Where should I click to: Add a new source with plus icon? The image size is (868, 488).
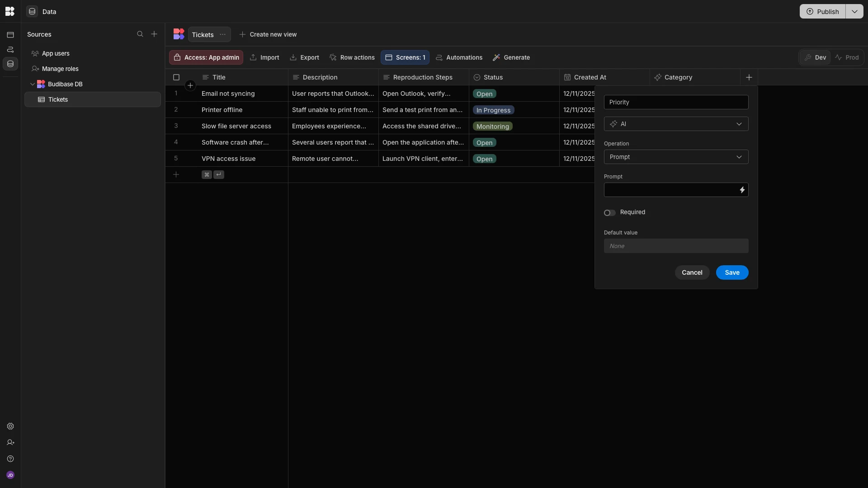click(x=154, y=34)
